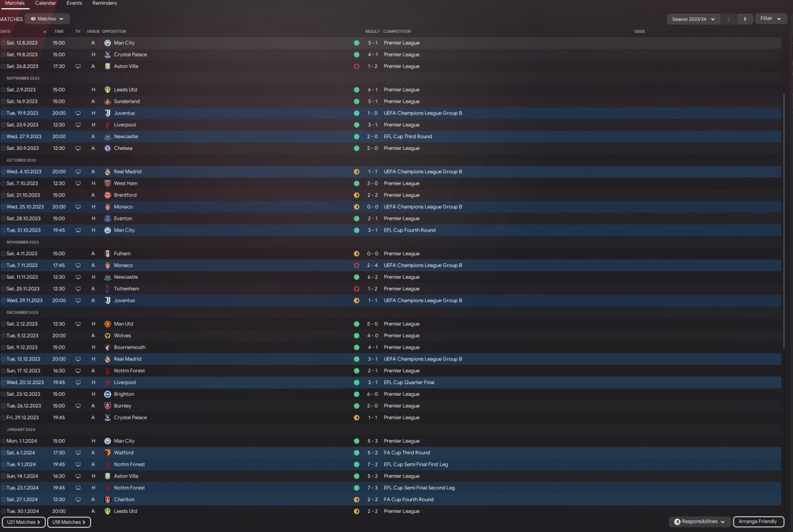
Task: Open U21 Matches
Action: pyautogui.click(x=24, y=523)
